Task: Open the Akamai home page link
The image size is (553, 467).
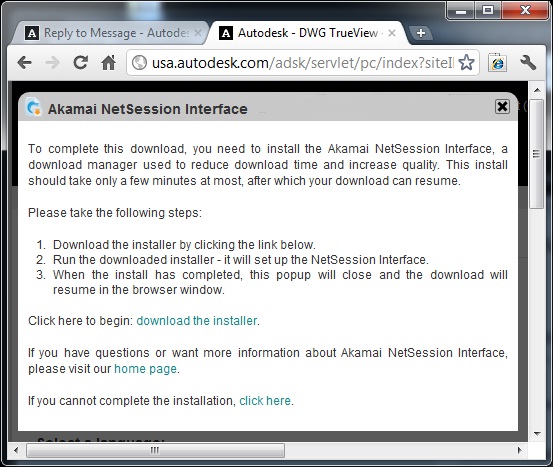Action: click(145, 369)
